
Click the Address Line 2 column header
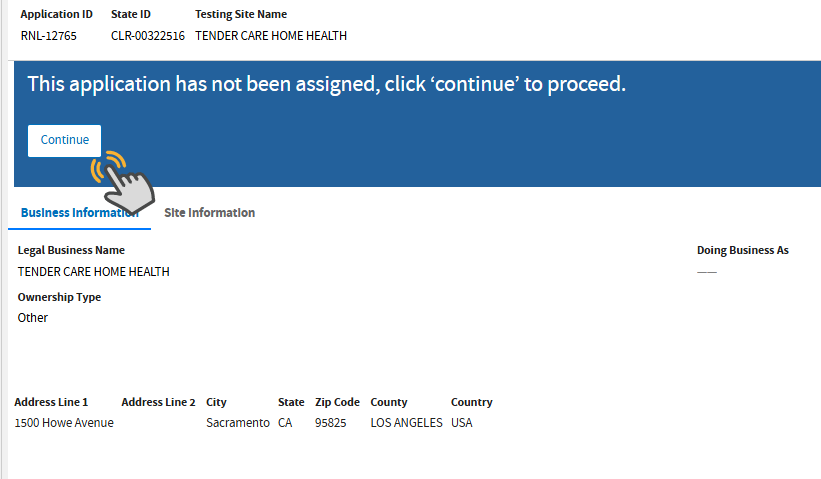(x=158, y=402)
